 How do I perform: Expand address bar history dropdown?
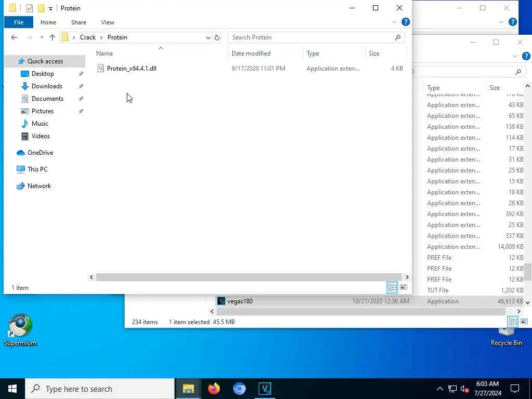[x=208, y=37]
